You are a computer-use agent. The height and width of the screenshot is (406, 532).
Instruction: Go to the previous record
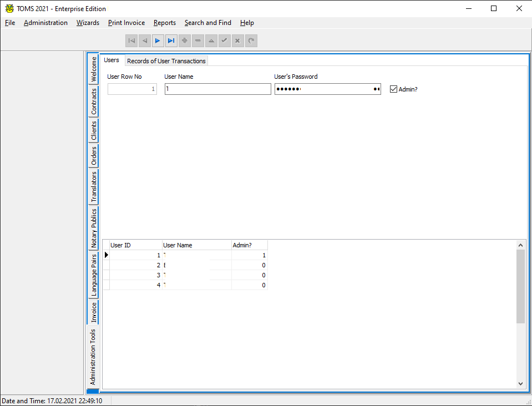pyautogui.click(x=145, y=40)
